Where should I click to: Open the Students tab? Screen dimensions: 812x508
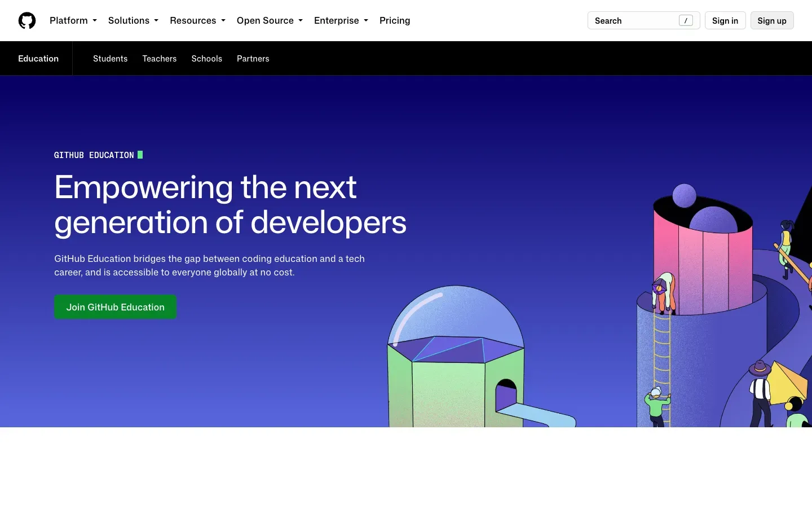tap(111, 58)
